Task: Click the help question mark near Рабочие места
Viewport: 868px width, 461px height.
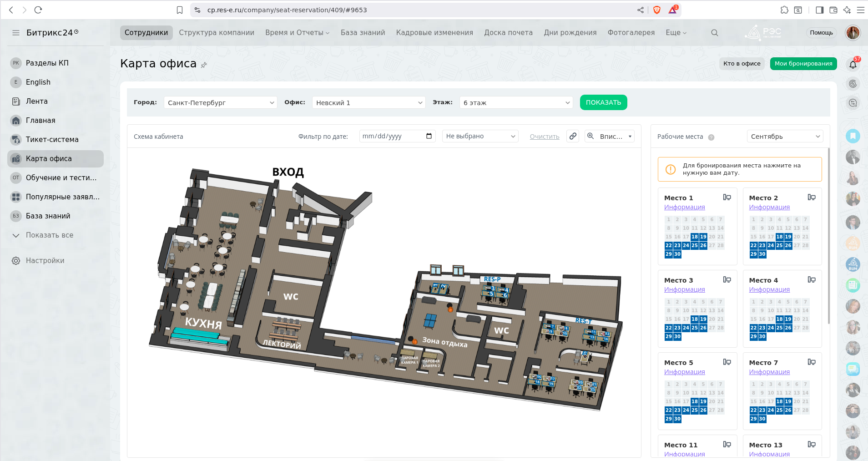Action: [711, 137]
